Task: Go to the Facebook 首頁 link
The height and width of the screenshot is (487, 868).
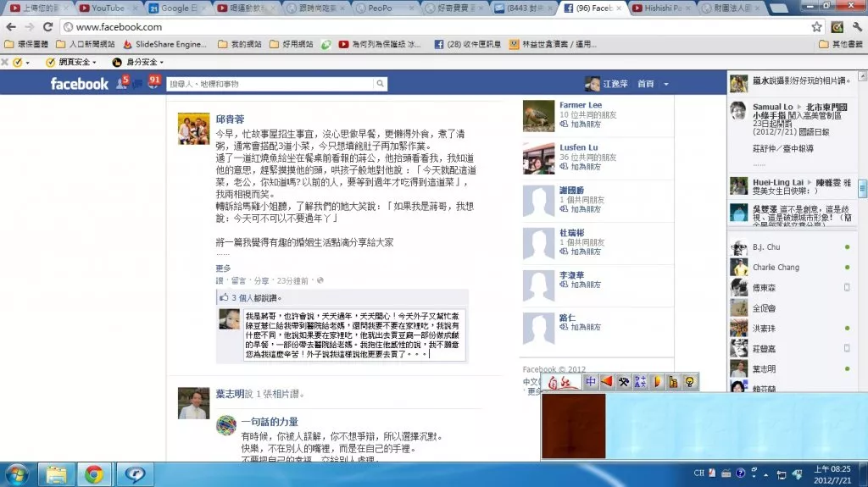Action: 645,84
